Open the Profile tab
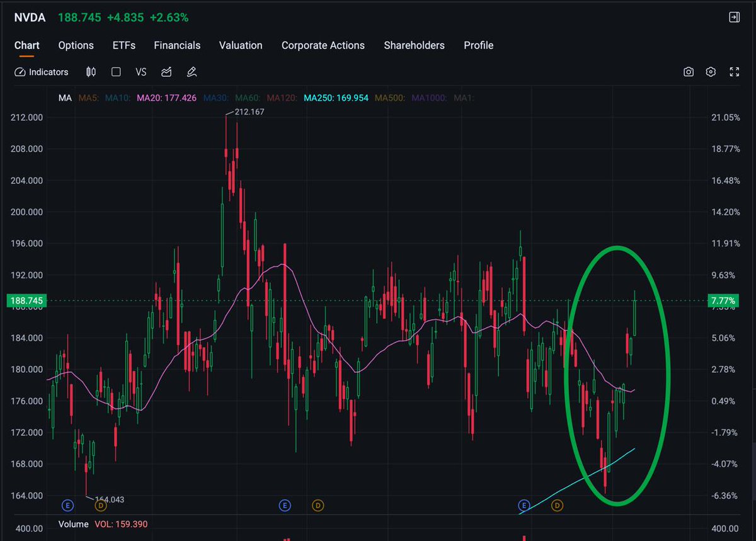Viewport: 756px width, 541px height. (x=479, y=45)
